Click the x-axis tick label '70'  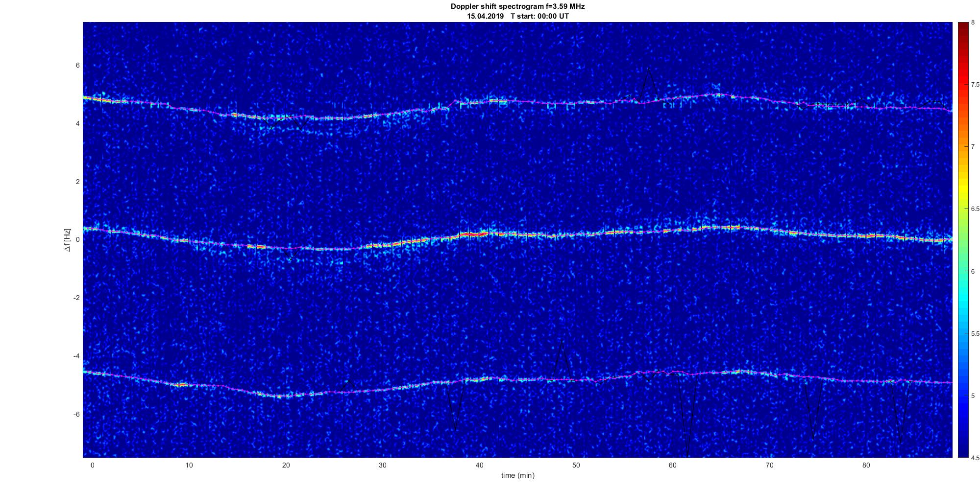click(769, 465)
